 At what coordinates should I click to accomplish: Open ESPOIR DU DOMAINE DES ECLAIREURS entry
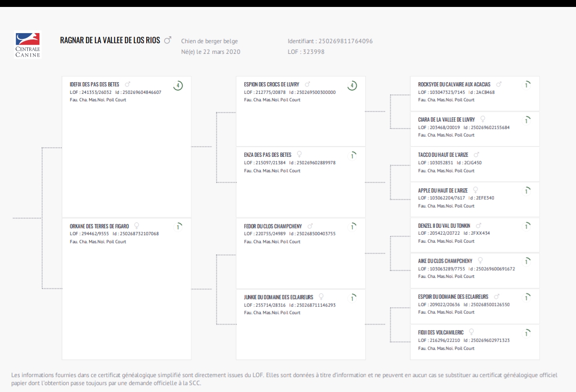coord(475,306)
